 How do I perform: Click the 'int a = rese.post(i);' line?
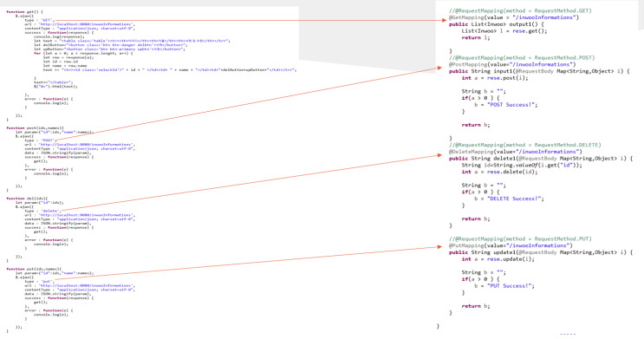(x=495, y=78)
